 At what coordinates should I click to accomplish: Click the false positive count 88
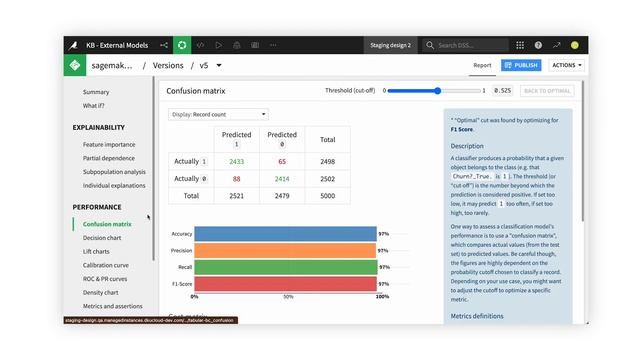(236, 179)
